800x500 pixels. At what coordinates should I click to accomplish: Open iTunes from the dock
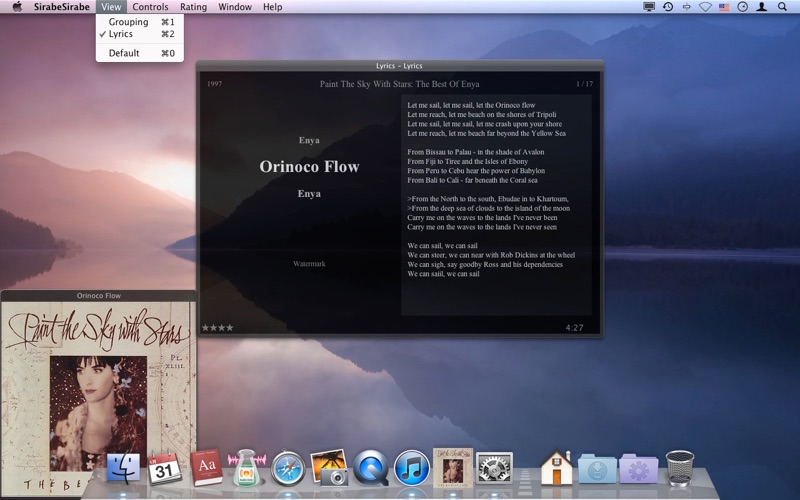point(411,468)
